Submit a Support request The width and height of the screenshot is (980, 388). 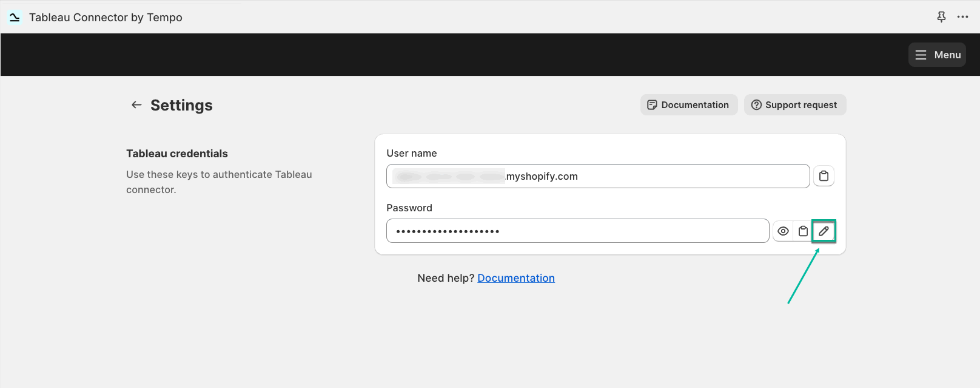pos(795,104)
